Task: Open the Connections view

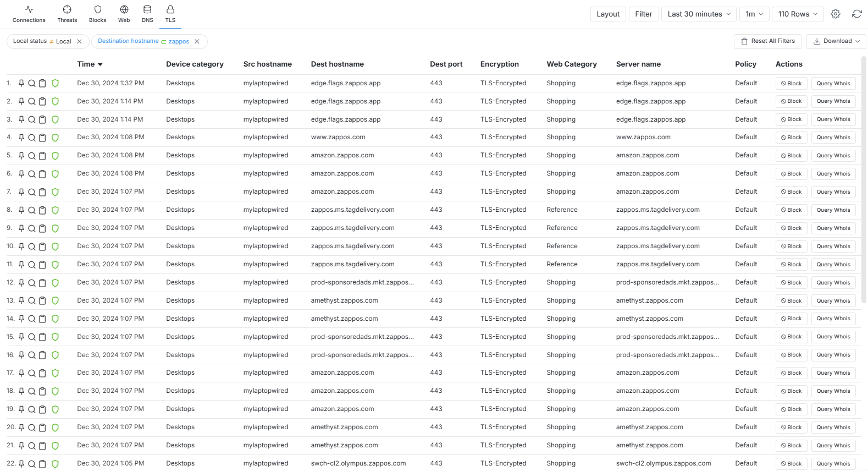Action: (x=29, y=14)
